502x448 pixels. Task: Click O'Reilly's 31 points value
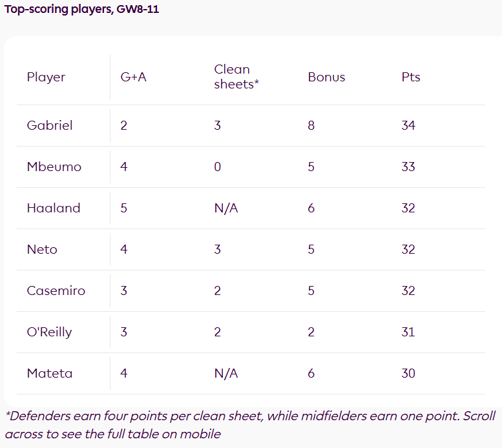pyautogui.click(x=408, y=332)
